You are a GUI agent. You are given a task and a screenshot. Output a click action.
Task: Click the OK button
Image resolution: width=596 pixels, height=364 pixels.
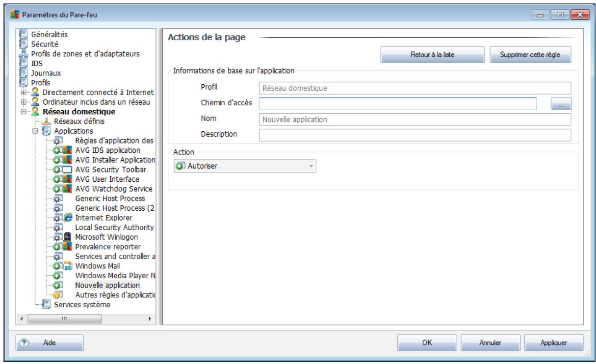(427, 343)
